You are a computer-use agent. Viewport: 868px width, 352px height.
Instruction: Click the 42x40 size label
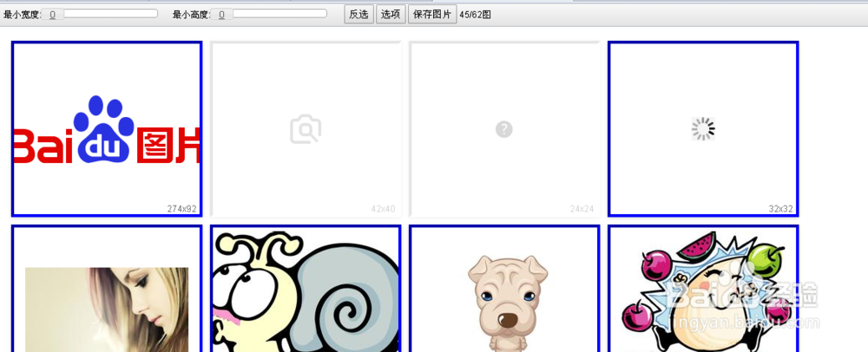point(383,209)
